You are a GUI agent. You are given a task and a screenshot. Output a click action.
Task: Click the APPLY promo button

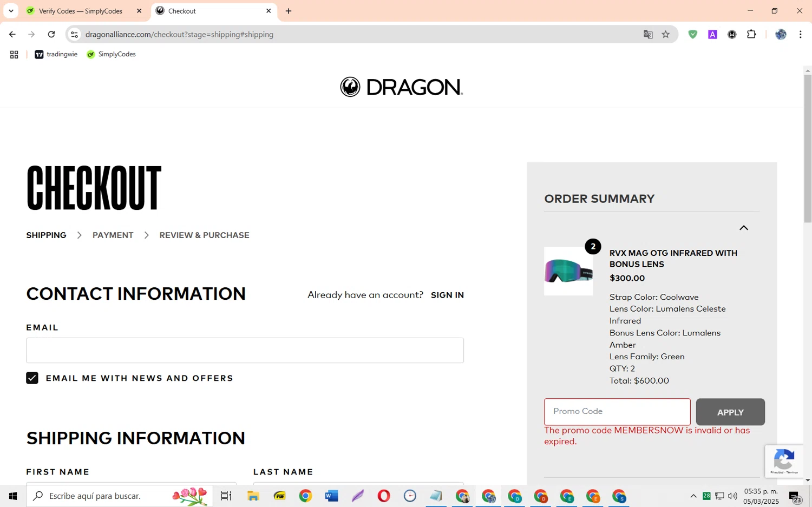pos(730,412)
